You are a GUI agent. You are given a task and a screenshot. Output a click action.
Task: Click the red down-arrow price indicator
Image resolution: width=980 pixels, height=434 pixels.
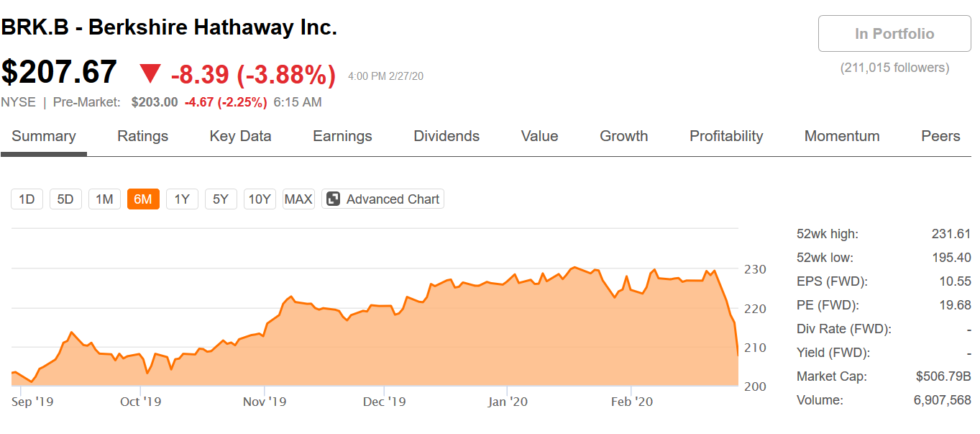pyautogui.click(x=151, y=73)
